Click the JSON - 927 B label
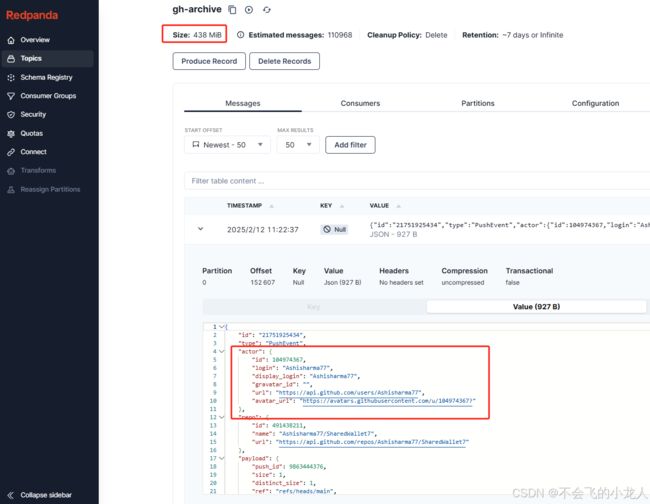 (x=393, y=234)
